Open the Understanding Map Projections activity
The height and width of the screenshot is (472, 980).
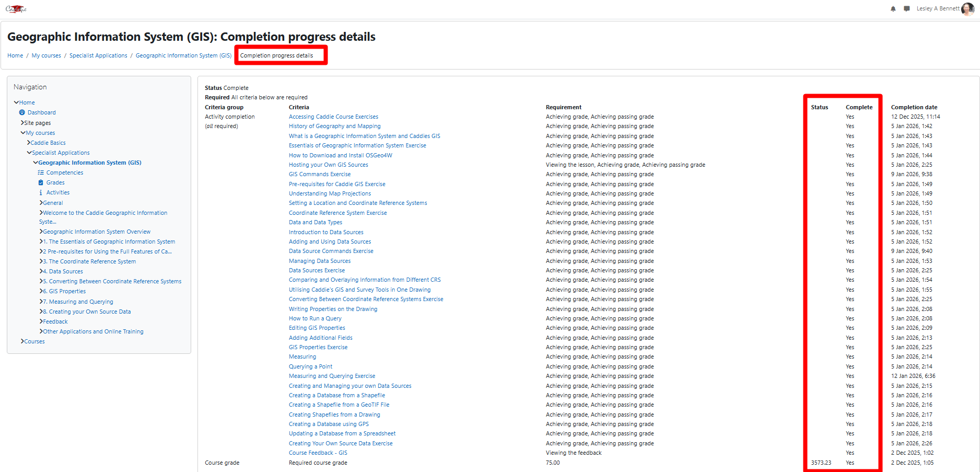click(330, 193)
